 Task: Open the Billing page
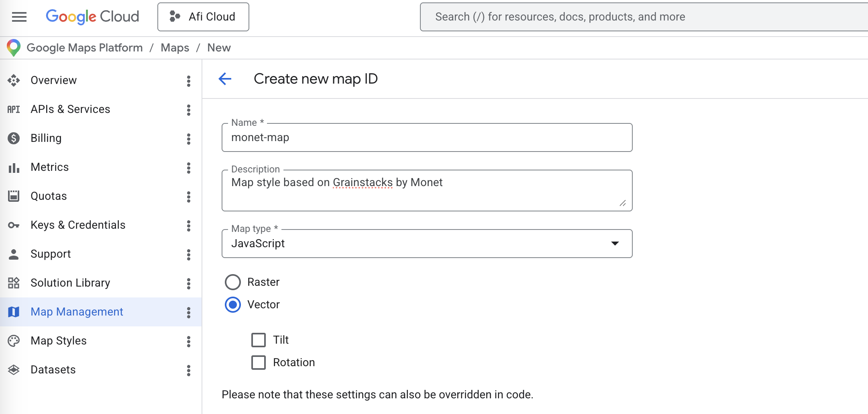(46, 138)
